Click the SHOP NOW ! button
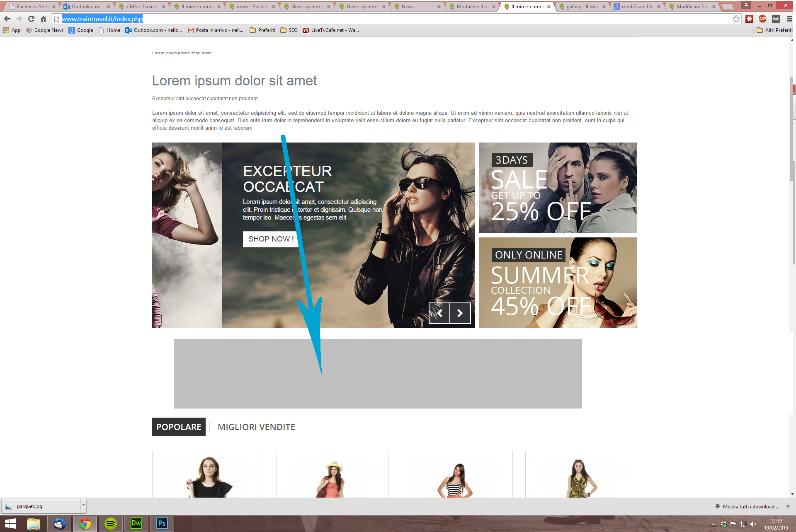The width and height of the screenshot is (796, 532). click(x=270, y=239)
